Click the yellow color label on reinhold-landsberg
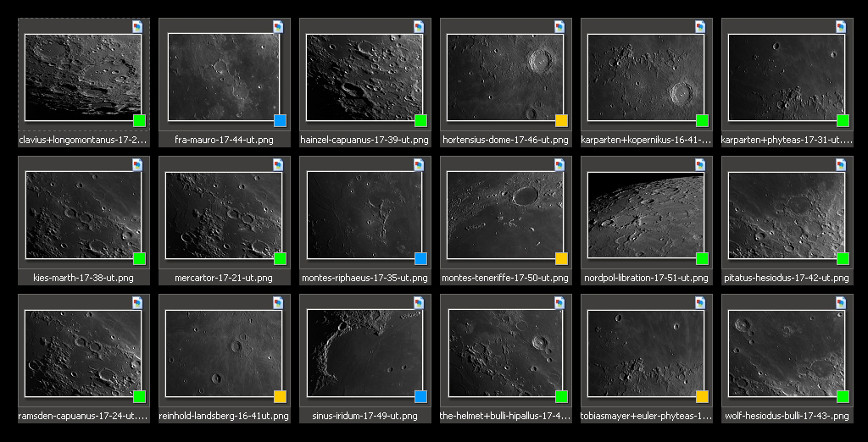 pos(280,396)
